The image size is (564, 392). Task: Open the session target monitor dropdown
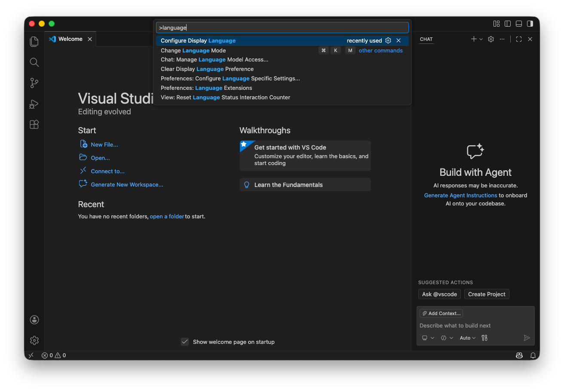coord(428,338)
